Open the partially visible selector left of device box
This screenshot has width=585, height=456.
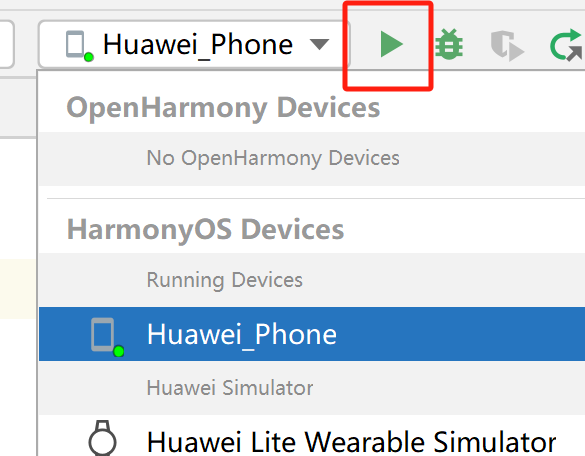tap(6, 44)
